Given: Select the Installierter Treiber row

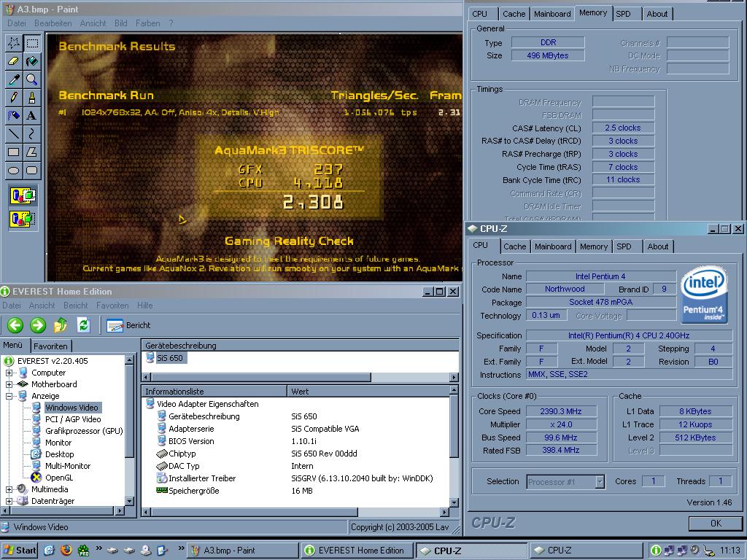Looking at the screenshot, I should coord(295,478).
